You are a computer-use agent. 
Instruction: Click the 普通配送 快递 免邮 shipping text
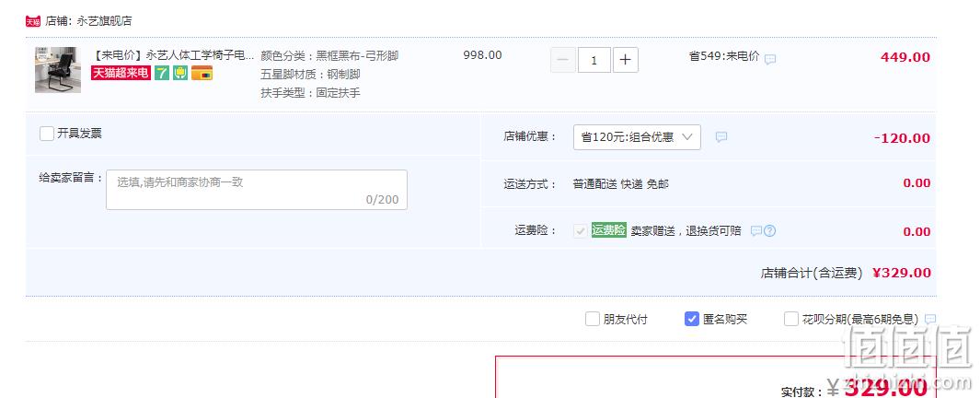click(620, 184)
